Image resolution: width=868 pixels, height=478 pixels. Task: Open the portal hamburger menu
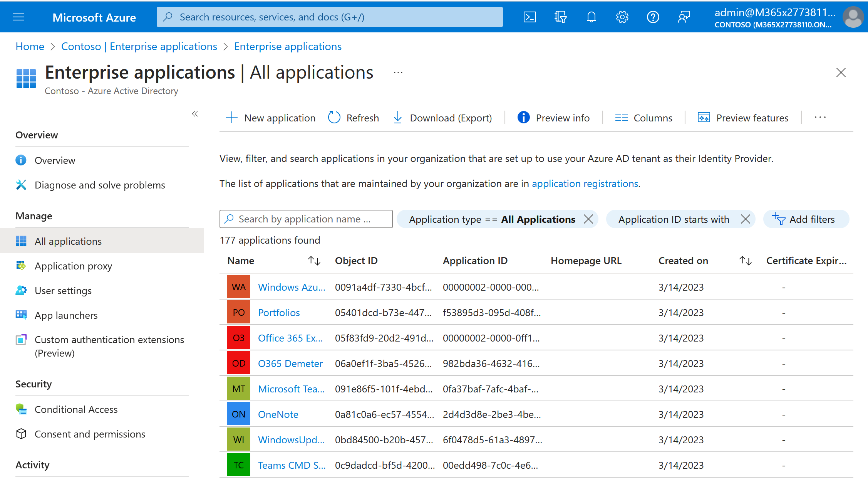(18, 17)
